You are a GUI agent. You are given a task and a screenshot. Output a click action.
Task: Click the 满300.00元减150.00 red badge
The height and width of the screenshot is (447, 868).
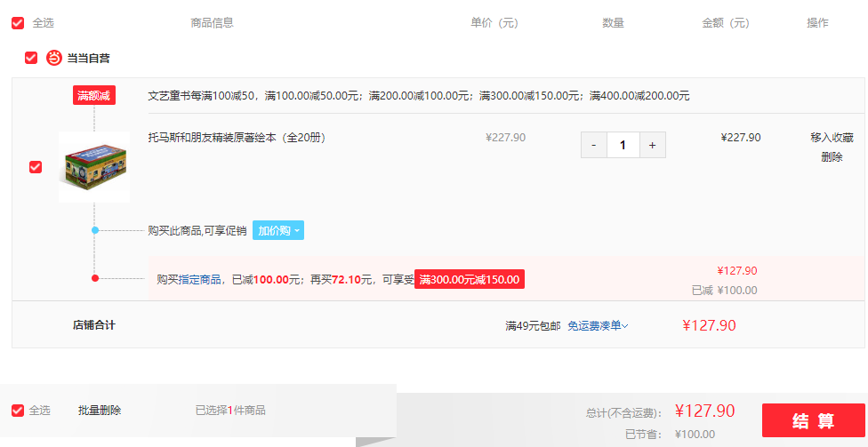coord(470,279)
